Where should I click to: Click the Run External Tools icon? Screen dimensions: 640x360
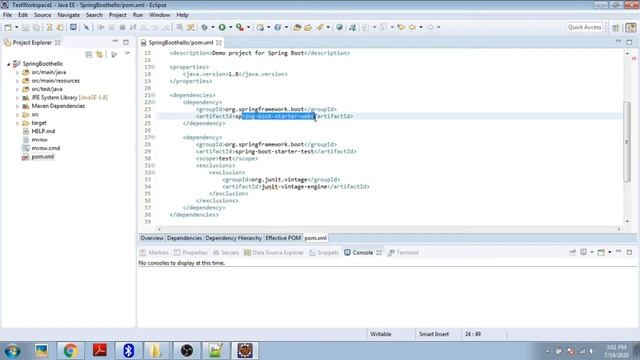pos(240,27)
